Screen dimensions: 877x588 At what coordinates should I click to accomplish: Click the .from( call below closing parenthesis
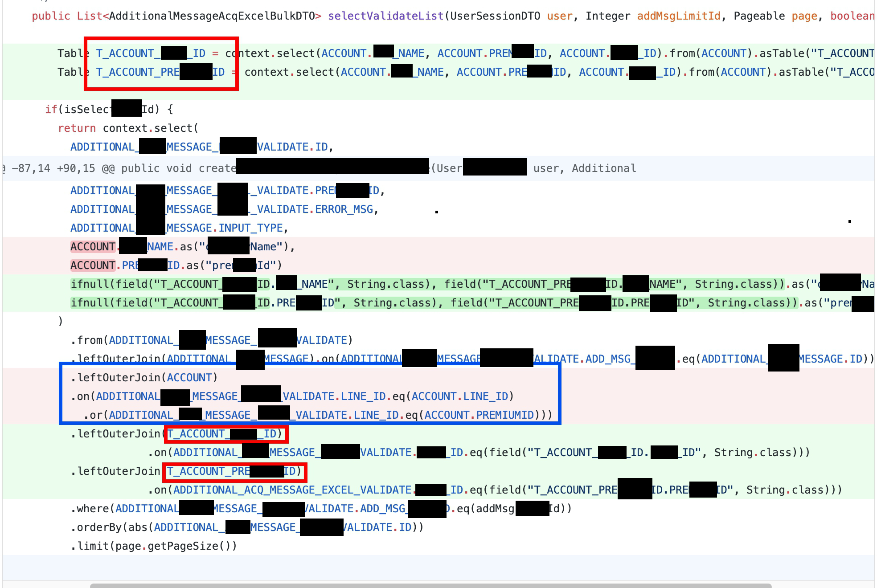pos(90,340)
